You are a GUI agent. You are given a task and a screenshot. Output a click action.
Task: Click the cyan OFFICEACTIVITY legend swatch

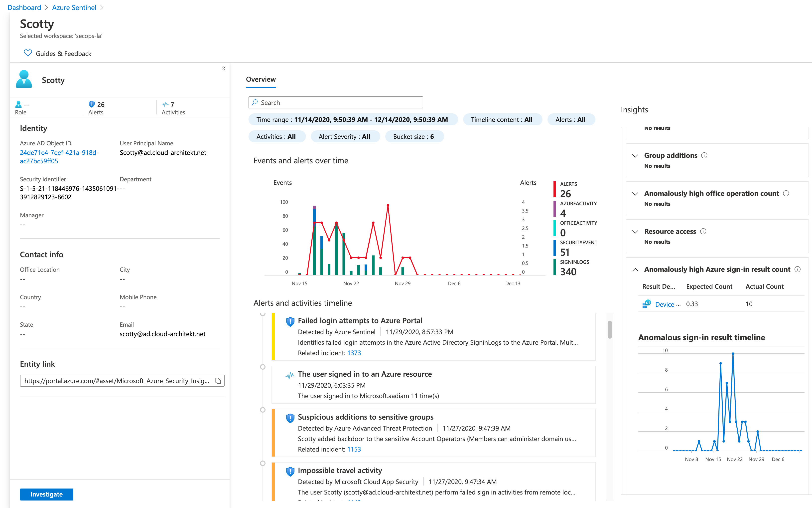[x=554, y=229]
